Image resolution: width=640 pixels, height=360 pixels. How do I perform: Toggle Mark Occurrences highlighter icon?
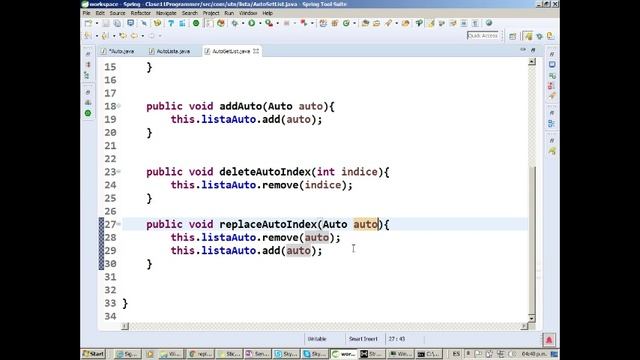click(430, 23)
